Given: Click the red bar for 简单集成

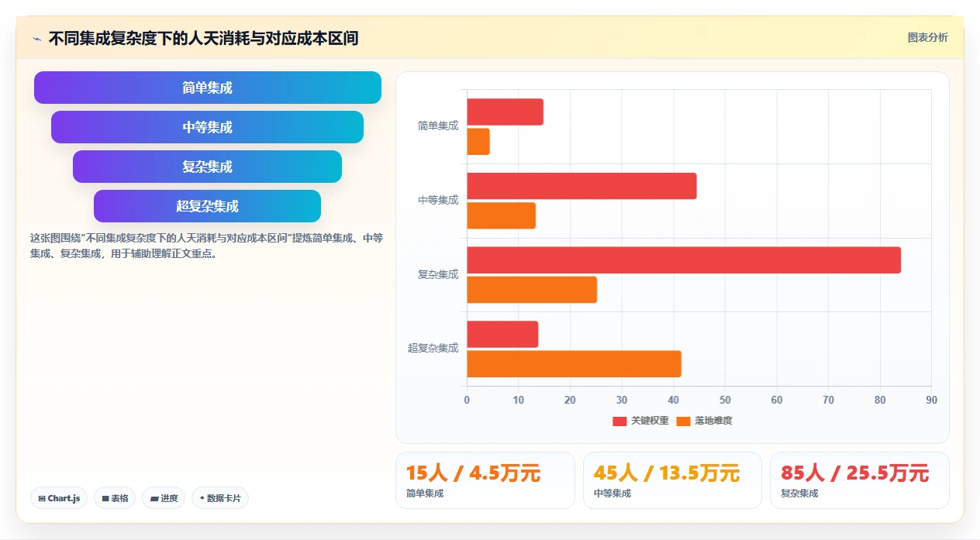Looking at the screenshot, I should tap(505, 112).
